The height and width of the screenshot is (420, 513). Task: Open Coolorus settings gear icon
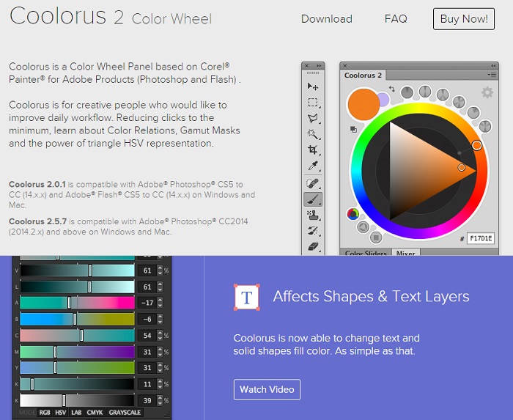(x=487, y=92)
